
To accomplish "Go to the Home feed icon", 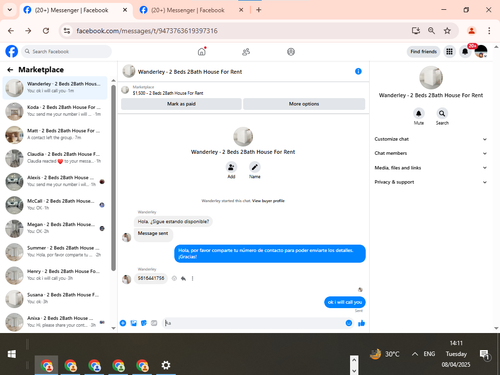I will pyautogui.click(x=202, y=52).
